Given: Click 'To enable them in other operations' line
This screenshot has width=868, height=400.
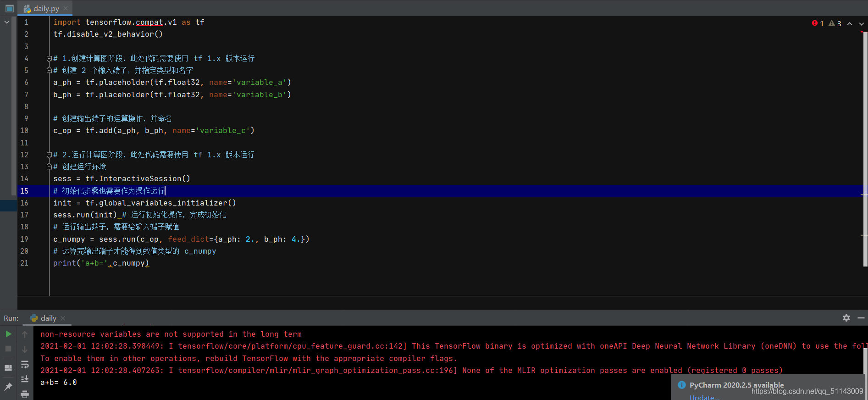Looking at the screenshot, I should 249,358.
